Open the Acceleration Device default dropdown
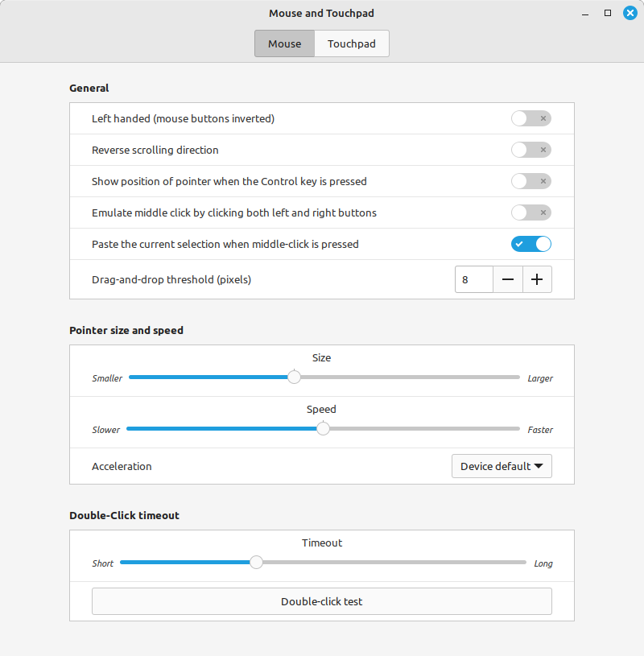Screen dimensions: 644x656 click(x=502, y=466)
